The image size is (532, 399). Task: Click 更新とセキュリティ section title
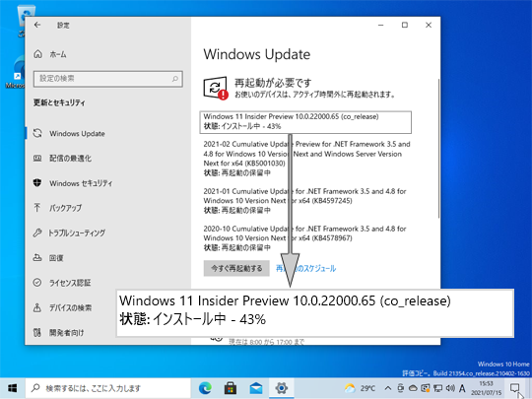click(59, 102)
